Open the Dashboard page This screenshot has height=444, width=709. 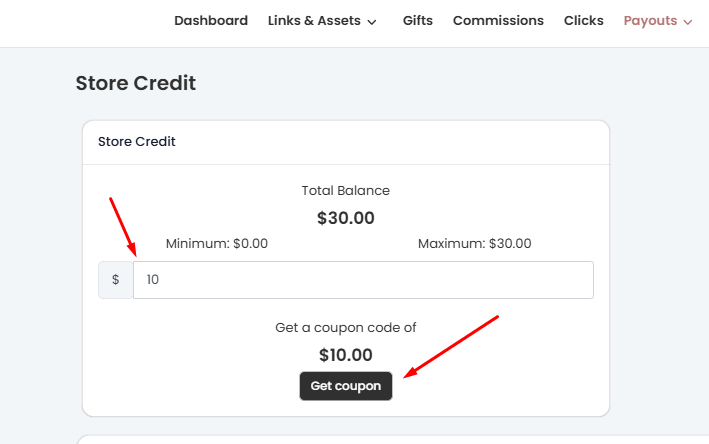pyautogui.click(x=210, y=21)
